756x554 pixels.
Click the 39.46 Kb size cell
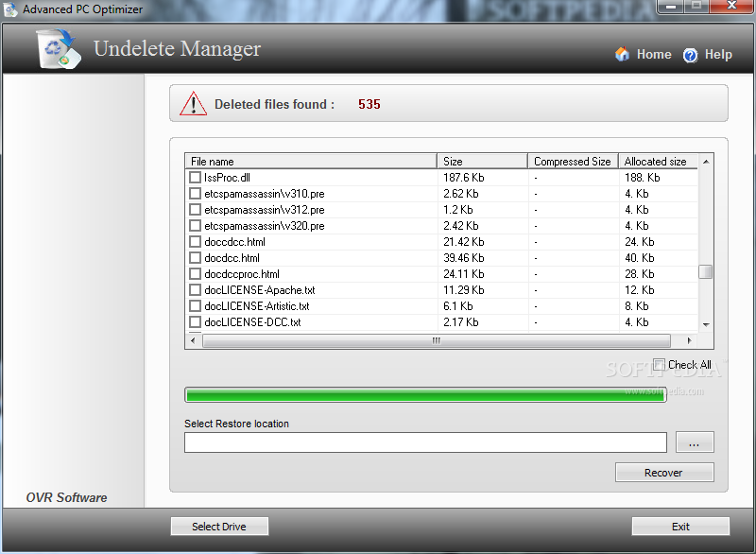click(x=463, y=258)
